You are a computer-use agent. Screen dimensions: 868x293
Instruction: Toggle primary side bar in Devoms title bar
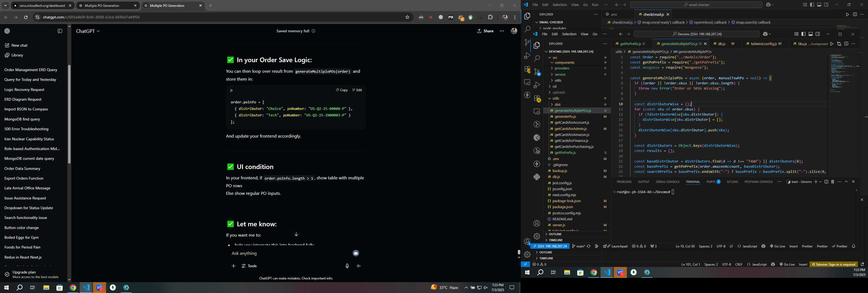click(803, 34)
